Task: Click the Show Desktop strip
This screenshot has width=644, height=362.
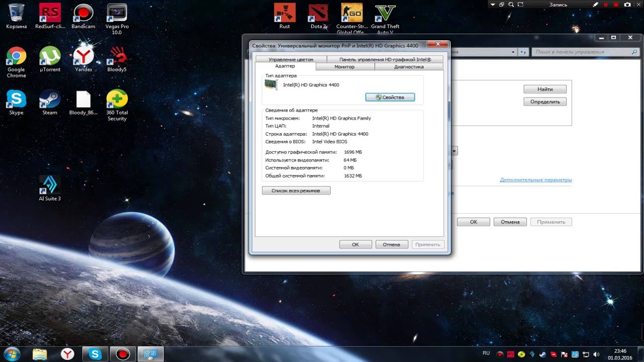Action: pos(640,354)
